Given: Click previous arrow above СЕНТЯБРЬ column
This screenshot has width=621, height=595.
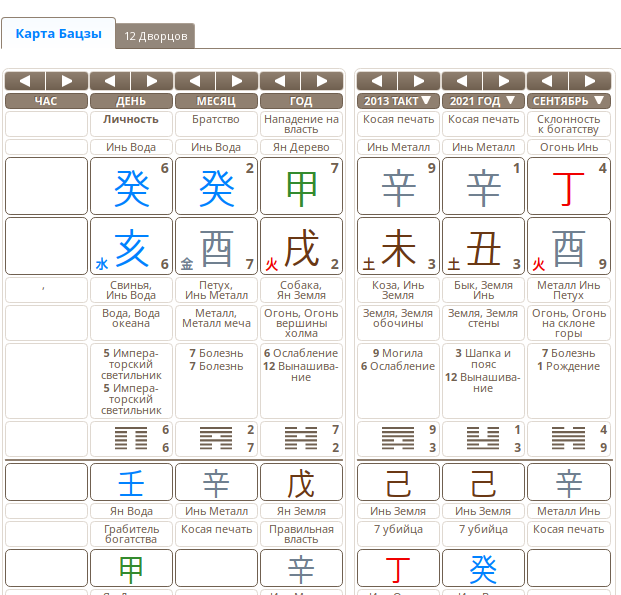Looking at the screenshot, I should [x=547, y=81].
